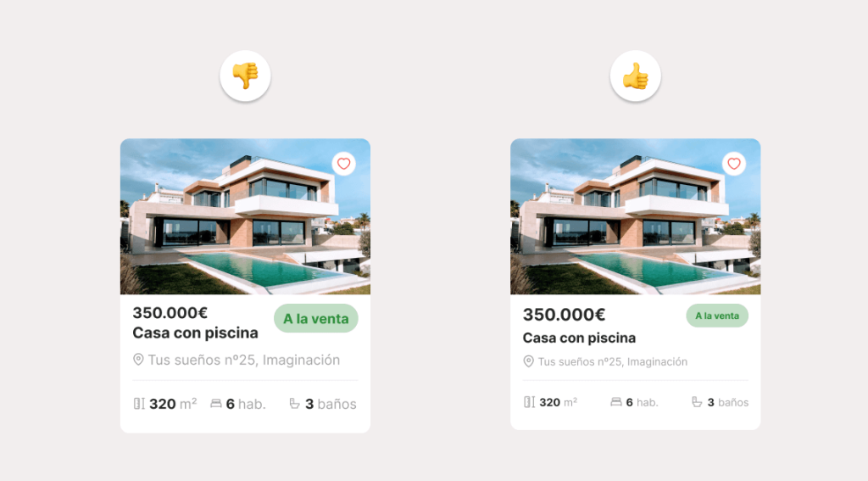This screenshot has width=868, height=481.
Task: Click location pin icon on left card
Action: 138,360
